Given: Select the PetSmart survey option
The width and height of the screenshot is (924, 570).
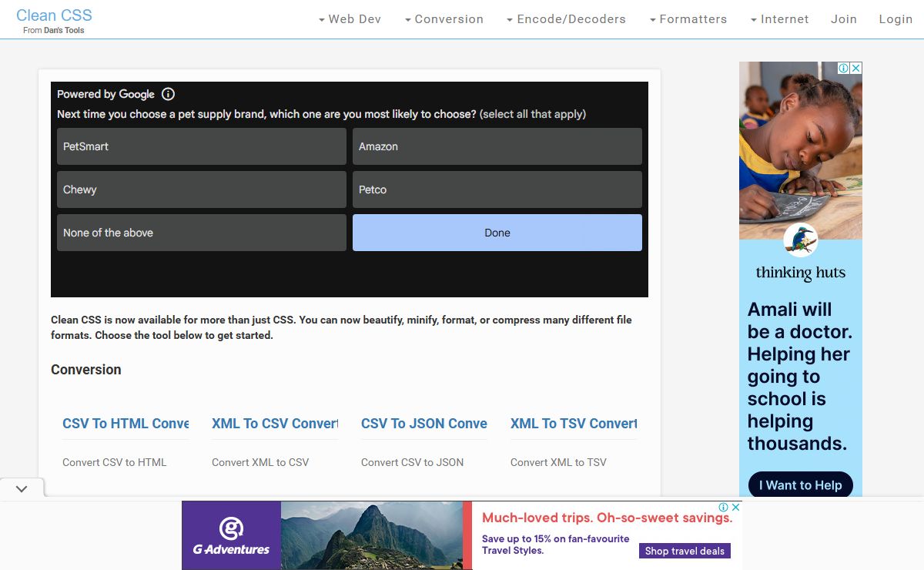Looking at the screenshot, I should click(202, 146).
